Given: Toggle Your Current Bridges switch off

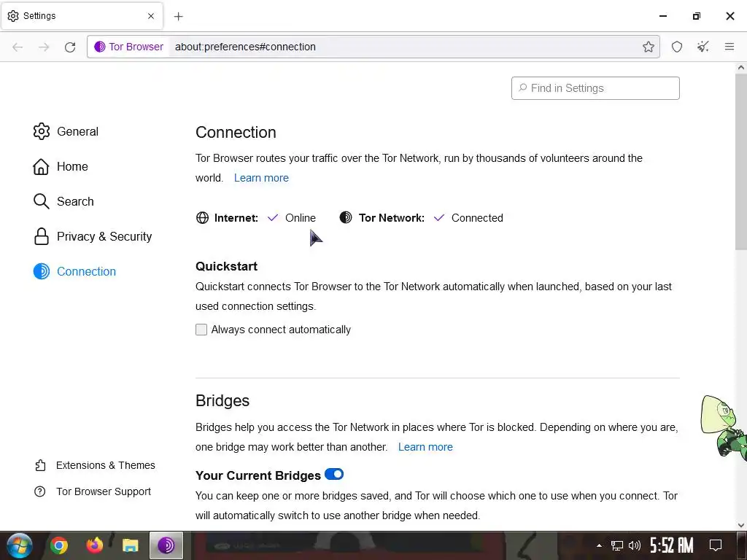Looking at the screenshot, I should click(x=334, y=474).
